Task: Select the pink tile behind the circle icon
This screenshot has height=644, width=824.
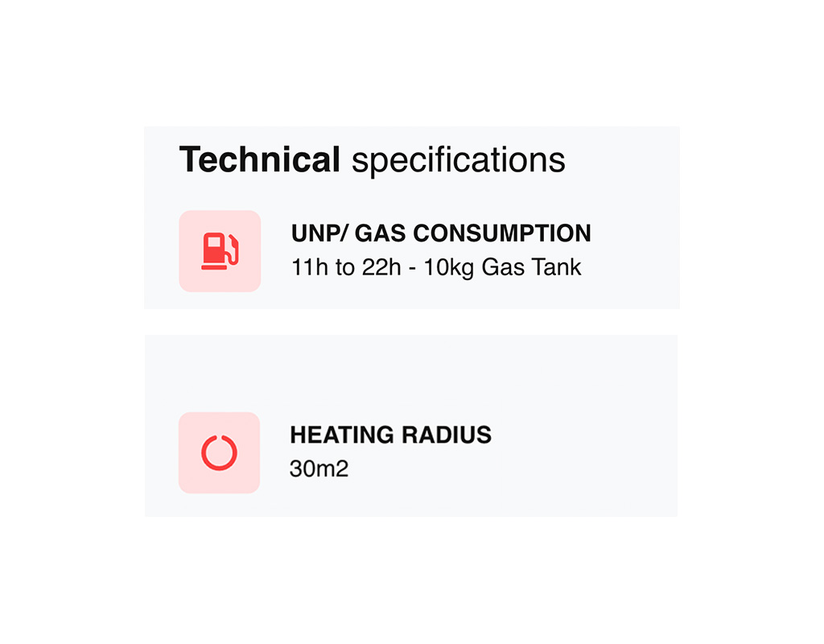Action: [219, 452]
